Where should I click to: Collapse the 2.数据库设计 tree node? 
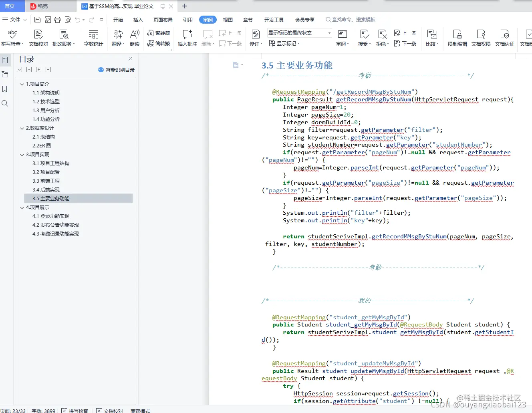[22, 128]
